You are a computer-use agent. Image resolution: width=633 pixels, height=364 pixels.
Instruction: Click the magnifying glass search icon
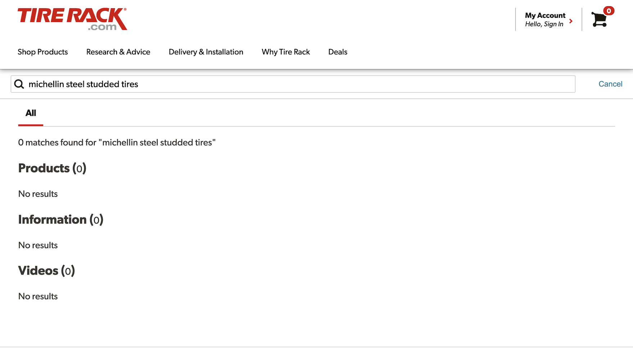(19, 84)
